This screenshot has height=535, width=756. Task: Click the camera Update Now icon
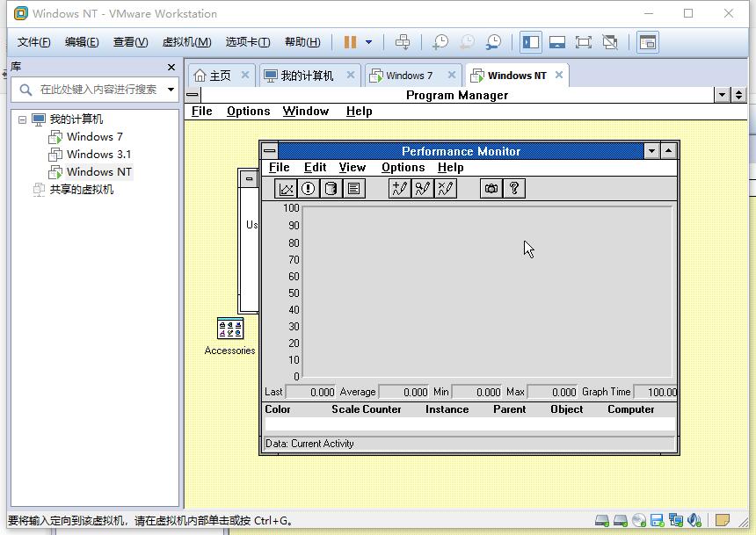[491, 189]
